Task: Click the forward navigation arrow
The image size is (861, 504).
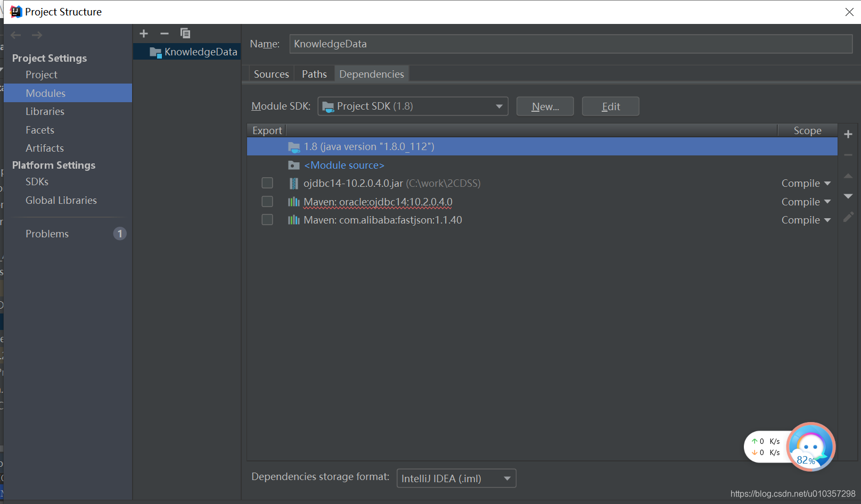Action: tap(36, 35)
